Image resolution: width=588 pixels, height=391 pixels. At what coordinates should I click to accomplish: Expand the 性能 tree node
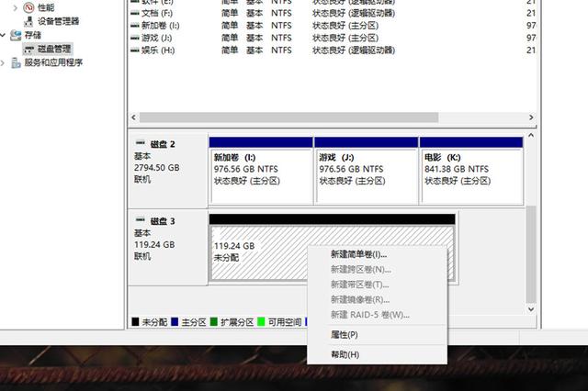[x=16, y=7]
